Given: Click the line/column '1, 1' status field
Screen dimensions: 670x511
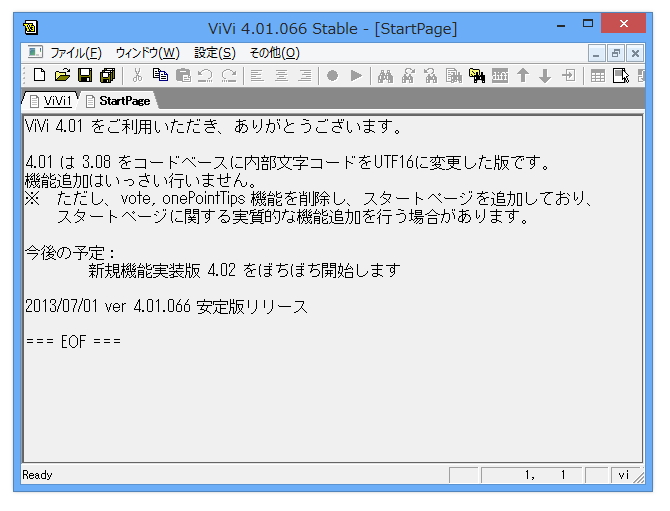Looking at the screenshot, I should [x=531, y=475].
